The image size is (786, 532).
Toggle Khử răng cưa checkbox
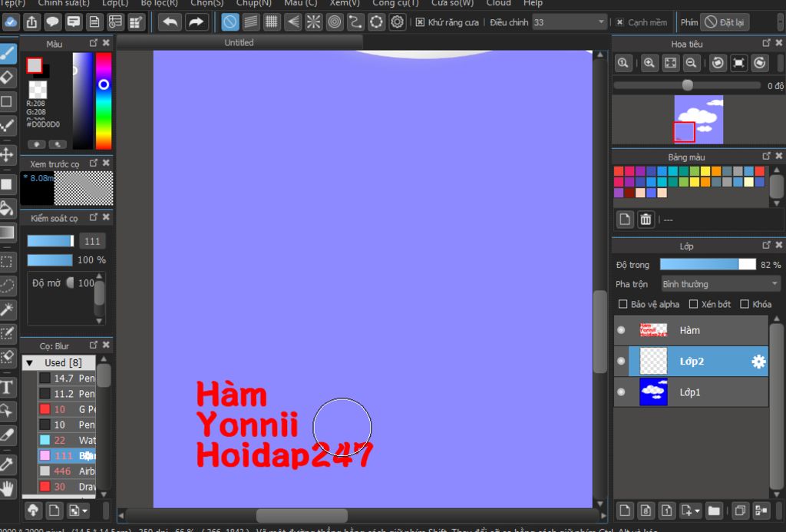click(420, 22)
